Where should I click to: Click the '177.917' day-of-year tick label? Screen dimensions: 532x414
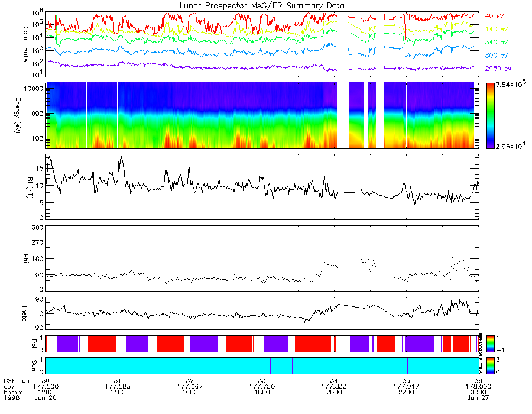tap(406, 387)
